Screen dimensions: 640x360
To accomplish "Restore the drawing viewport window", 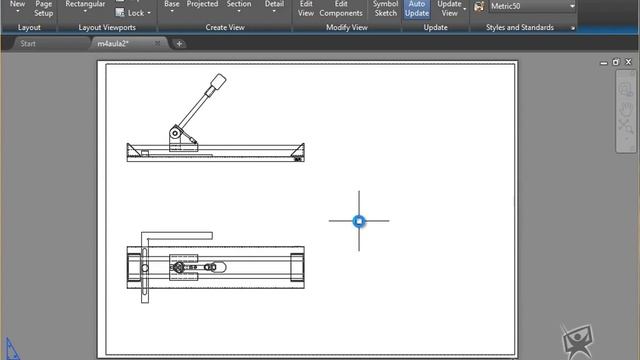I will point(616,62).
